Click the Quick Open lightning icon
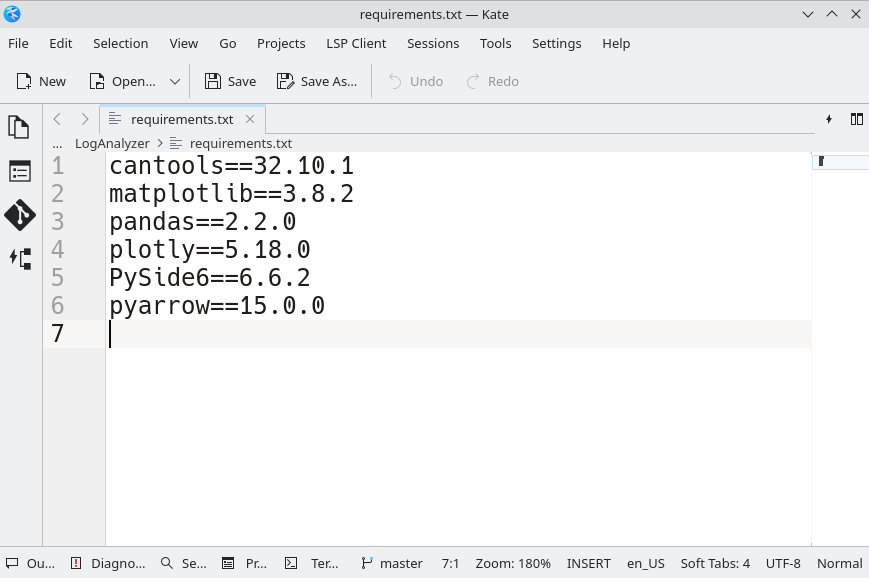The image size is (869, 578). (x=829, y=119)
